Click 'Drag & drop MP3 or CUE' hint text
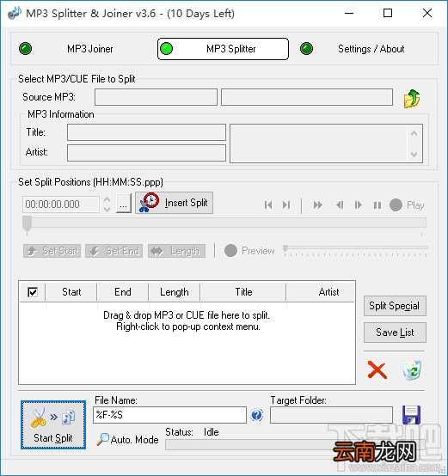Image resolution: width=448 pixels, height=476 pixels. click(x=187, y=315)
